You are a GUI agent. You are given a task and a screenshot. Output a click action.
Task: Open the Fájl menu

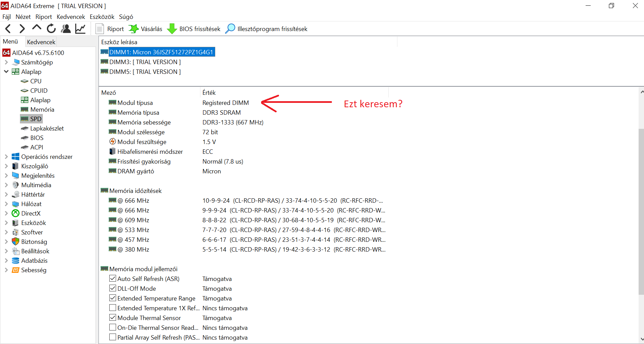(x=7, y=17)
